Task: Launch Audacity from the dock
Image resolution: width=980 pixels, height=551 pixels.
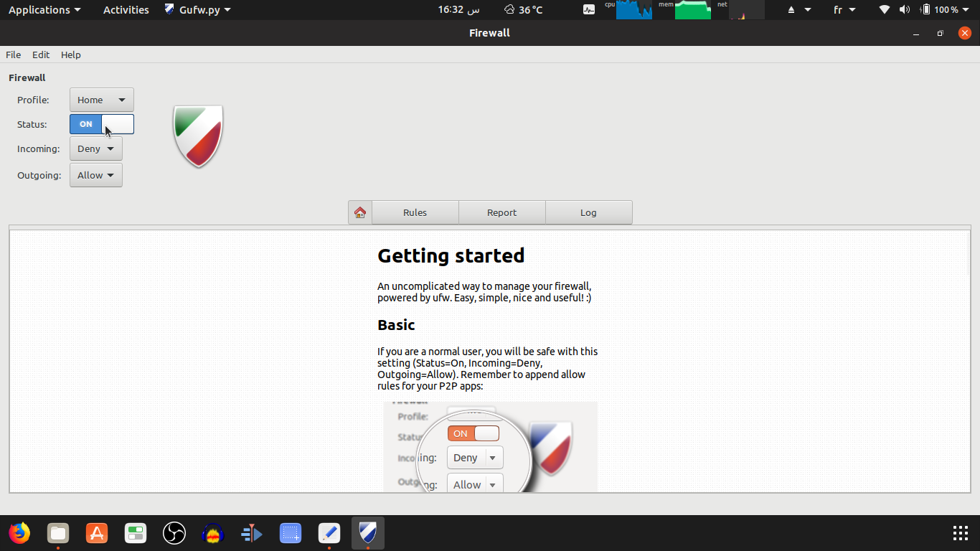Action: [x=213, y=533]
